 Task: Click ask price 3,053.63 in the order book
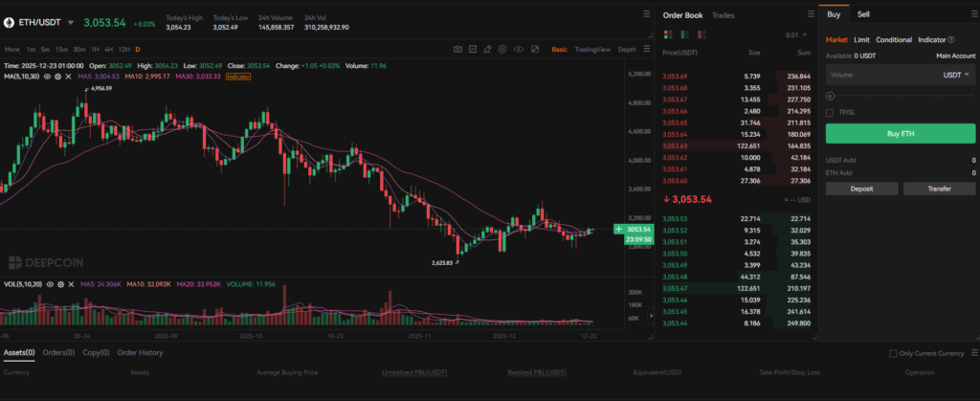(675, 145)
